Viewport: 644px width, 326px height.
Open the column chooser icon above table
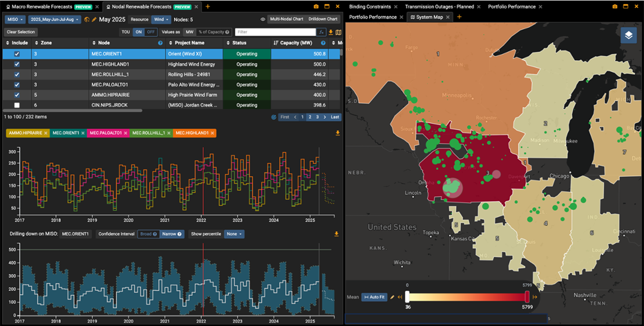(338, 32)
